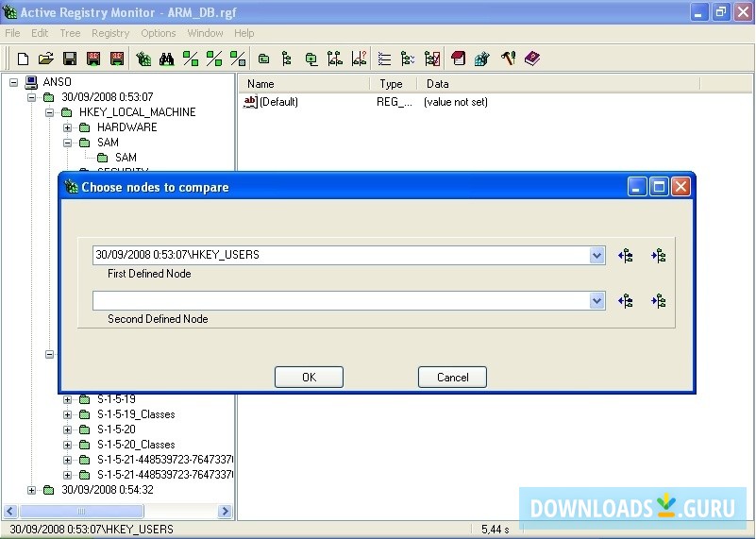Click the second red registry import icon
Image resolution: width=756 pixels, height=539 pixels.
click(x=117, y=59)
